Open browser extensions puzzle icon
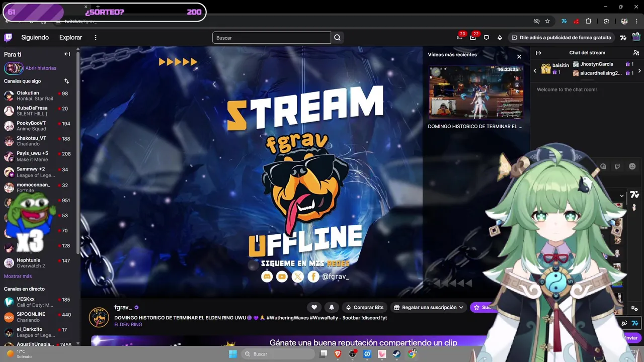 tap(588, 21)
